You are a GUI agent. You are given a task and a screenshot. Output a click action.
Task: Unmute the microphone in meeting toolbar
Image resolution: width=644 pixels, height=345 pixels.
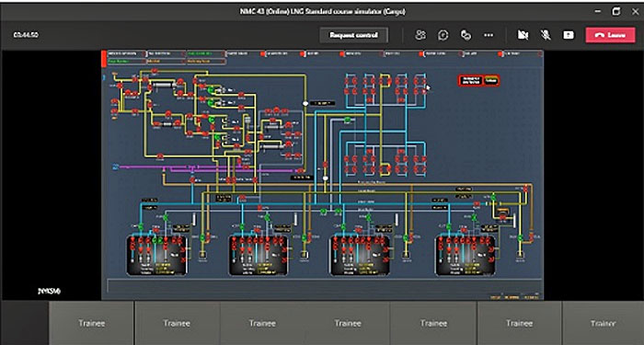click(546, 35)
